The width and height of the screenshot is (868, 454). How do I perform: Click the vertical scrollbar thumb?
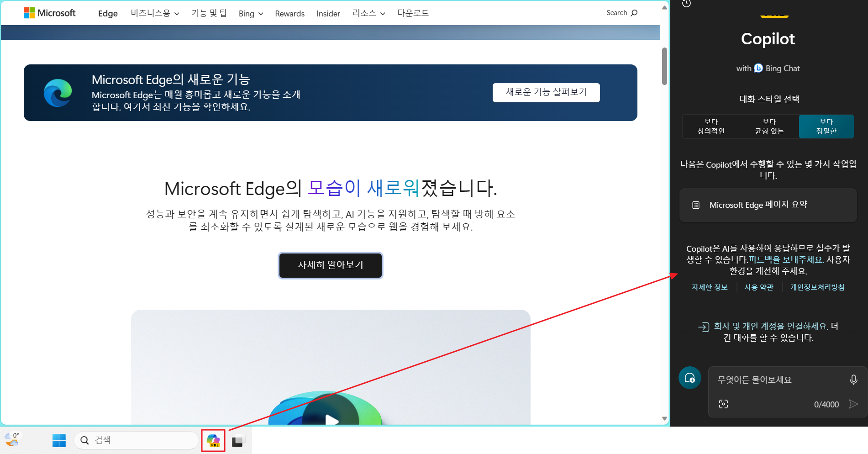665,66
